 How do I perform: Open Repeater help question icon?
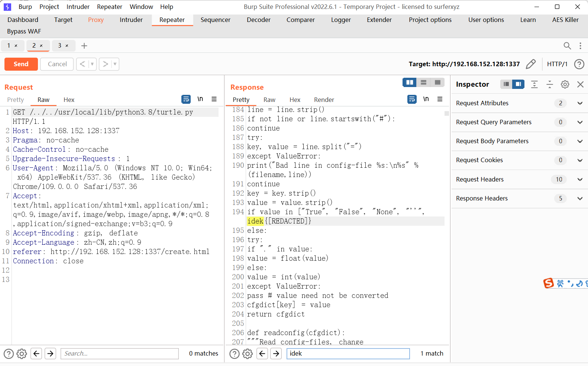click(x=579, y=64)
